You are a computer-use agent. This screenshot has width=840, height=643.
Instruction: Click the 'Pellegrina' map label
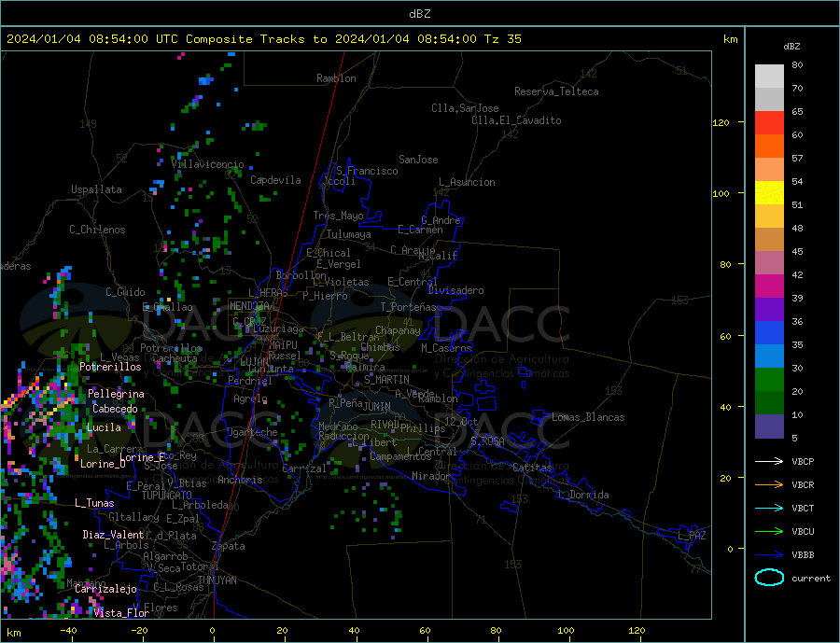tap(116, 394)
